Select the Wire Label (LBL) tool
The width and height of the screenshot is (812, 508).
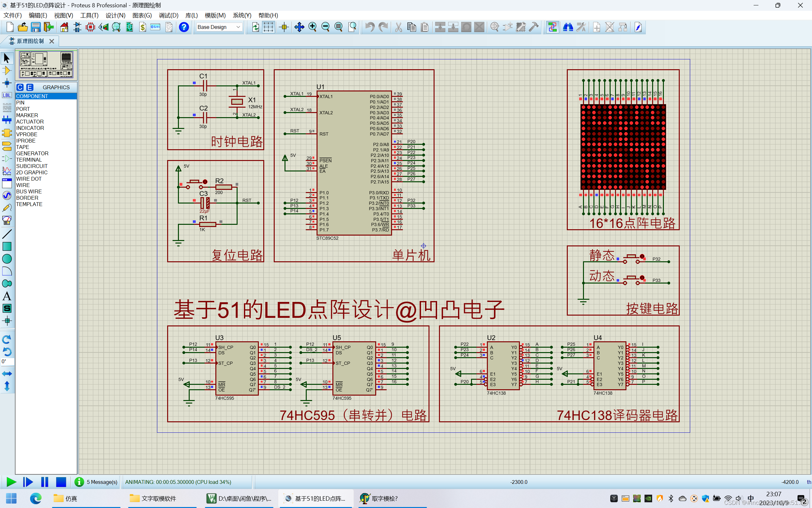(7, 95)
